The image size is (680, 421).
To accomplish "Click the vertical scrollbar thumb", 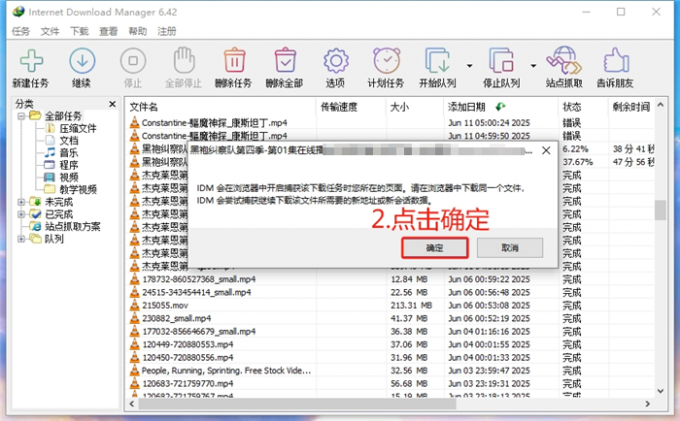I will (660, 210).
